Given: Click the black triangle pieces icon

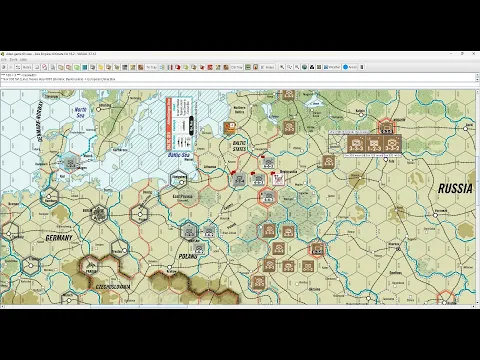Looking at the screenshot, I should [x=312, y=67].
